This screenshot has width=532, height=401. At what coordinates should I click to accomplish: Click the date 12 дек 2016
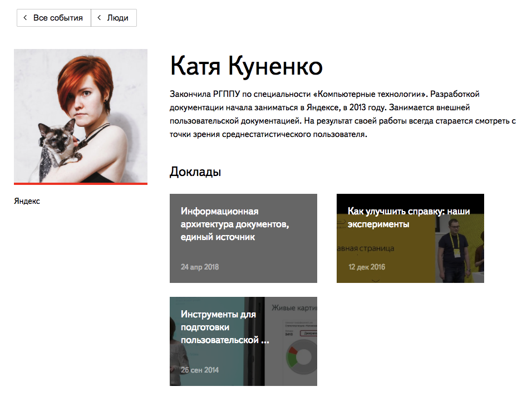click(367, 267)
